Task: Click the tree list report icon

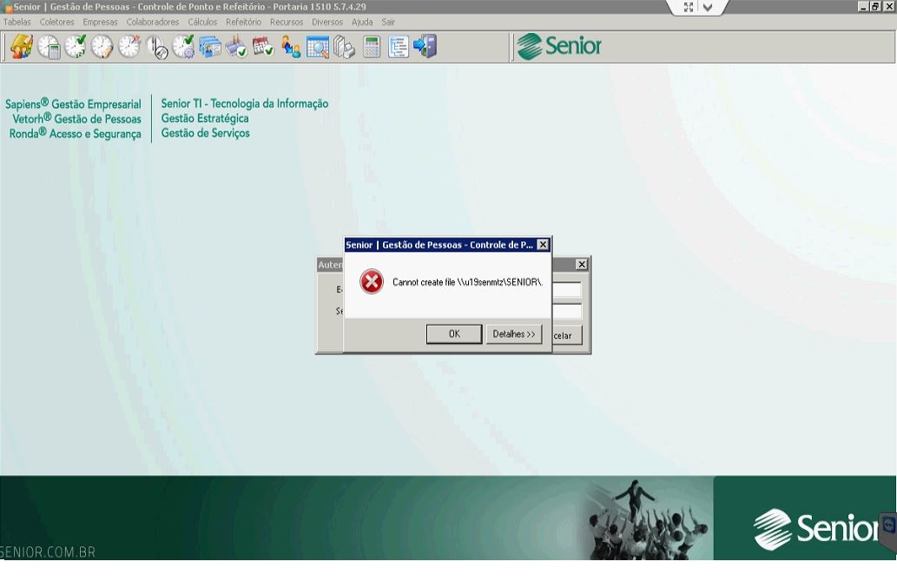Action: [x=399, y=47]
